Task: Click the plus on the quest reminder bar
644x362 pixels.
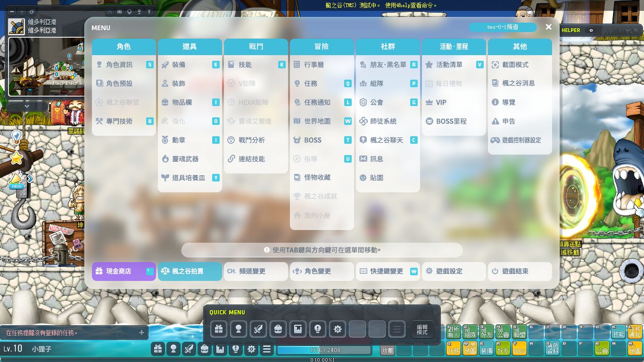Action: 141,333
